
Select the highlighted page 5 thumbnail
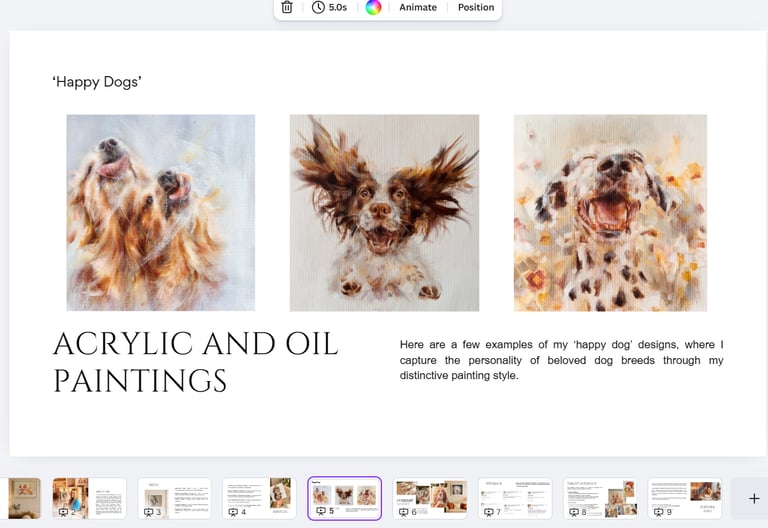(344, 498)
